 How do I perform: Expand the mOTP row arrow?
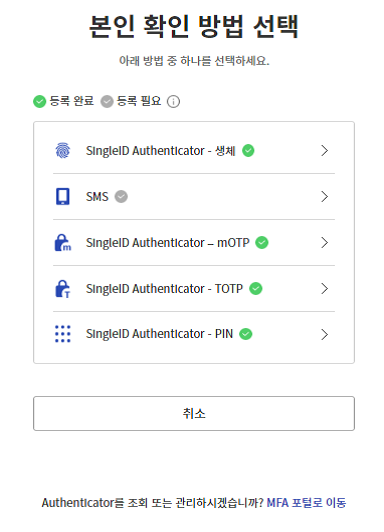(325, 243)
